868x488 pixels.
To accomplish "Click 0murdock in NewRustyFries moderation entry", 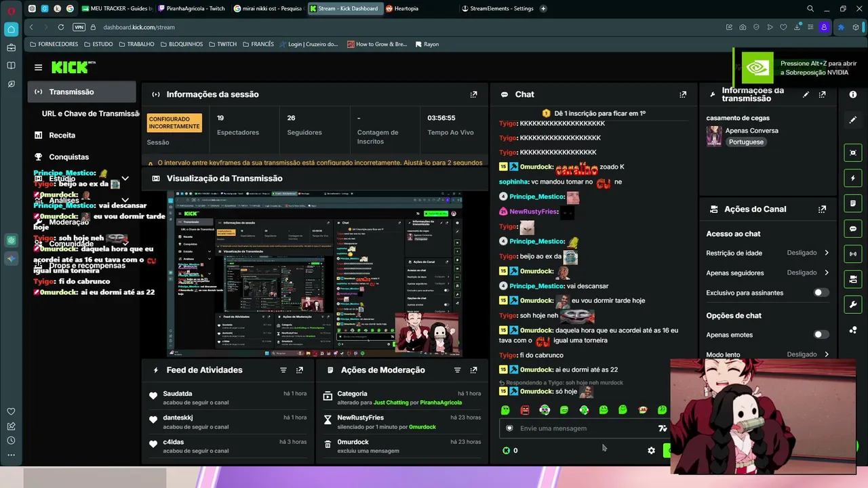I will click(x=422, y=427).
